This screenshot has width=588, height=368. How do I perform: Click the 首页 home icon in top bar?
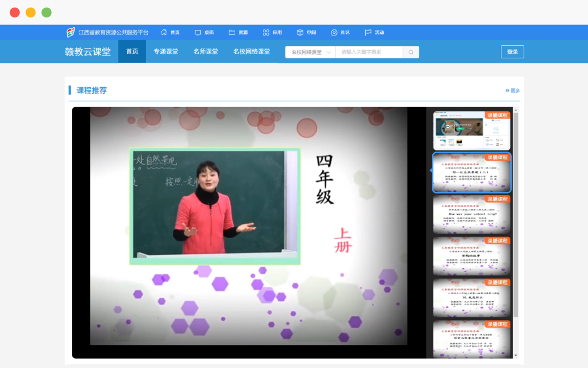click(x=164, y=32)
